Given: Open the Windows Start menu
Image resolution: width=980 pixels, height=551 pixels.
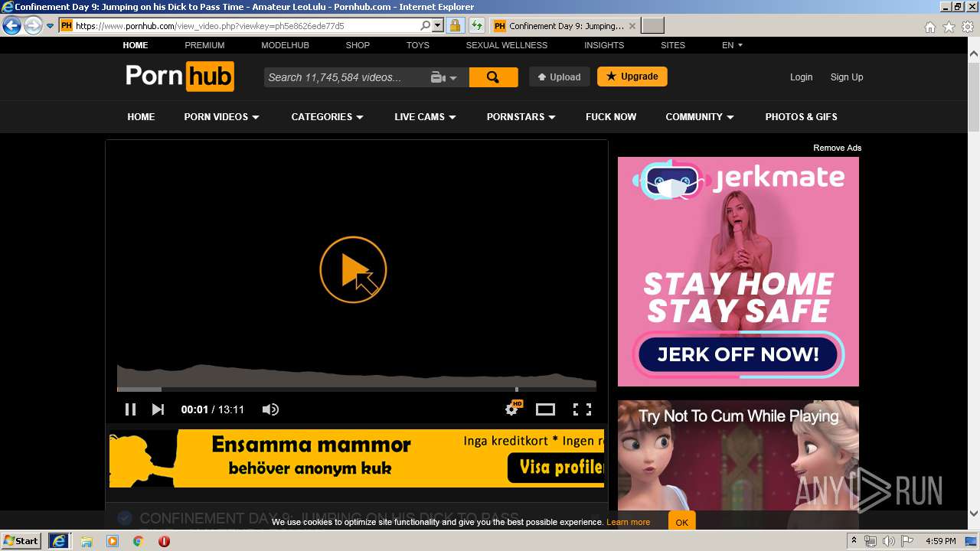Looking at the screenshot, I should pyautogui.click(x=21, y=541).
